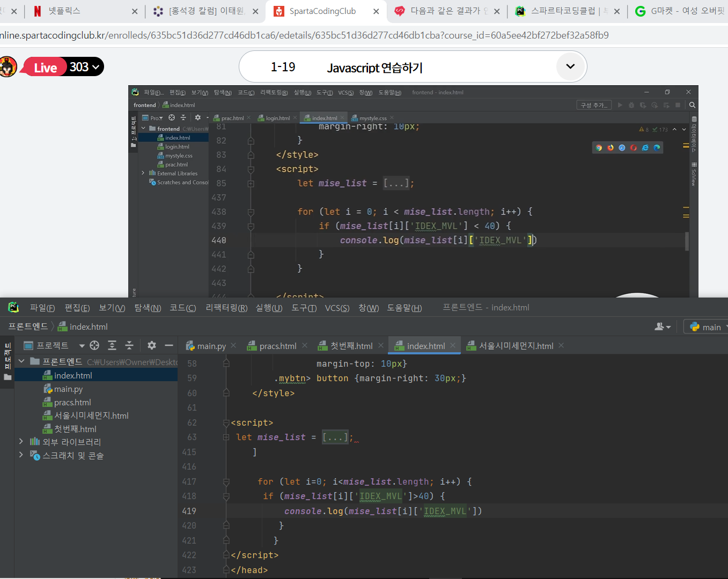This screenshot has height=579, width=728.
Task: Select pracs.html in the project tree
Action: pos(72,402)
